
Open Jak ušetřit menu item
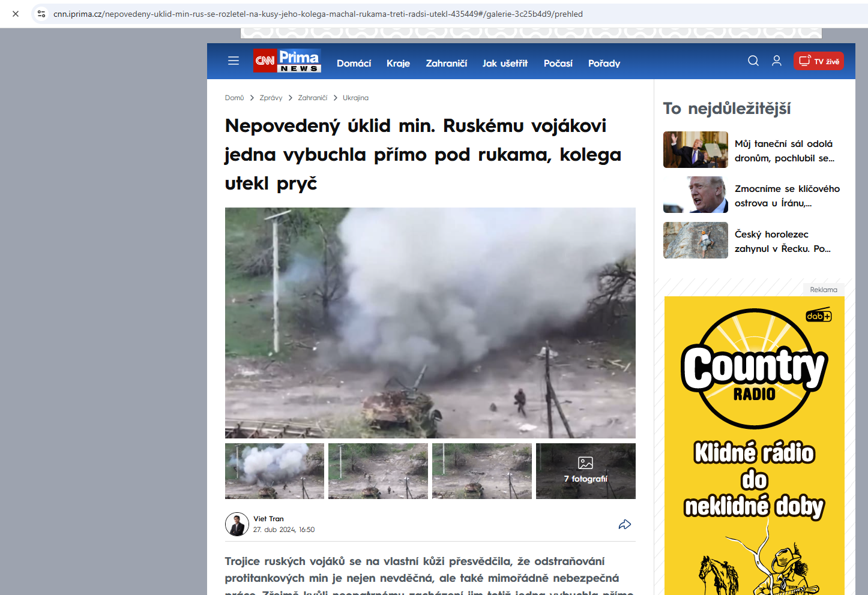coord(505,64)
